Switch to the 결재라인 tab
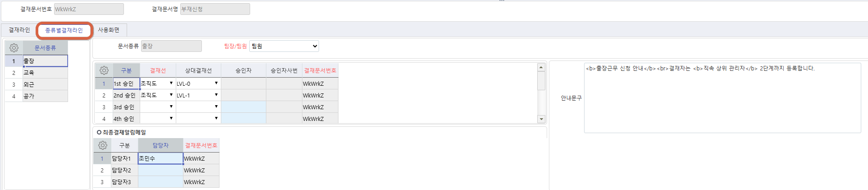 pyautogui.click(x=19, y=30)
